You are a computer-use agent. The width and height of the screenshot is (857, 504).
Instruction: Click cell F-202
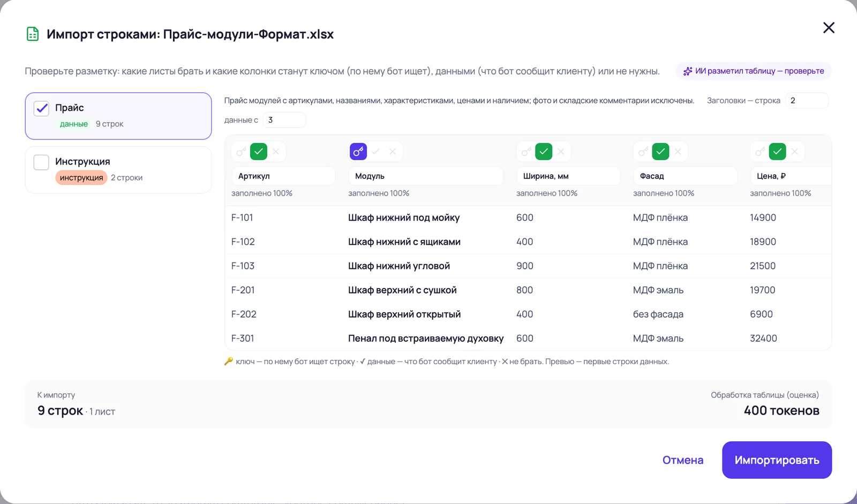244,314
